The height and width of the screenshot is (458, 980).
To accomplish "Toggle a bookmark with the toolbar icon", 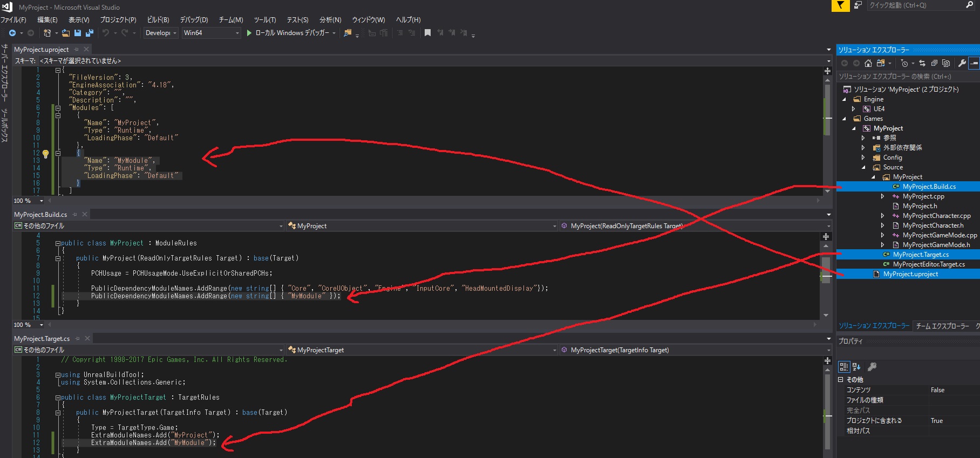I will pos(427,33).
